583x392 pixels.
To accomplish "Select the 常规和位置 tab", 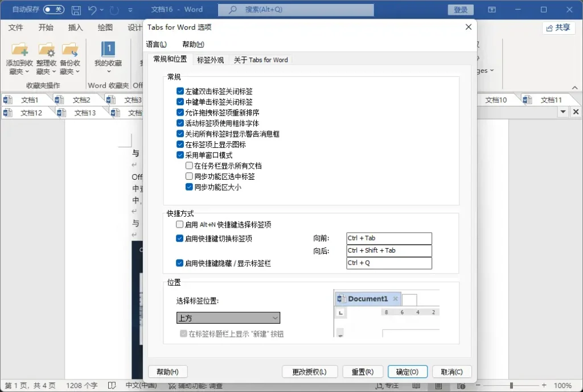I will pos(170,59).
